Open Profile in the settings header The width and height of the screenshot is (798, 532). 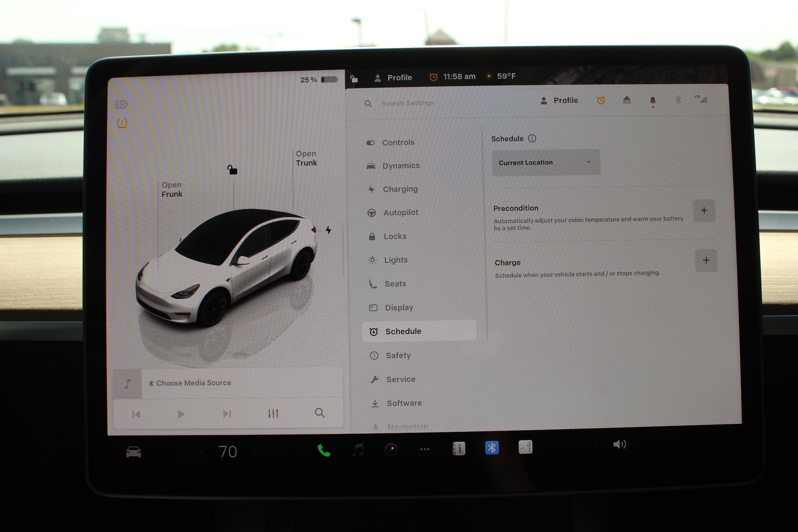(x=559, y=101)
